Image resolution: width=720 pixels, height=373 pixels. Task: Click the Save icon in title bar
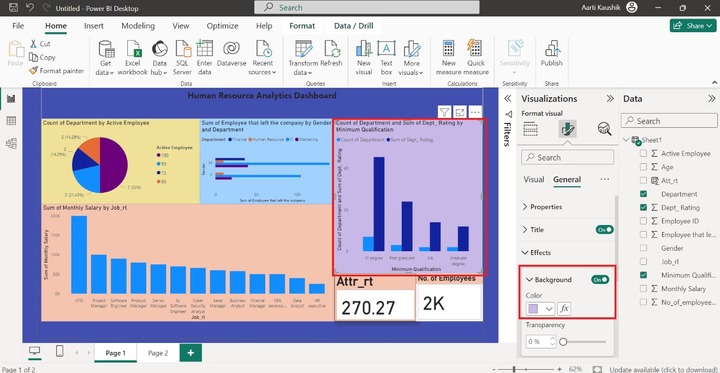(x=13, y=8)
